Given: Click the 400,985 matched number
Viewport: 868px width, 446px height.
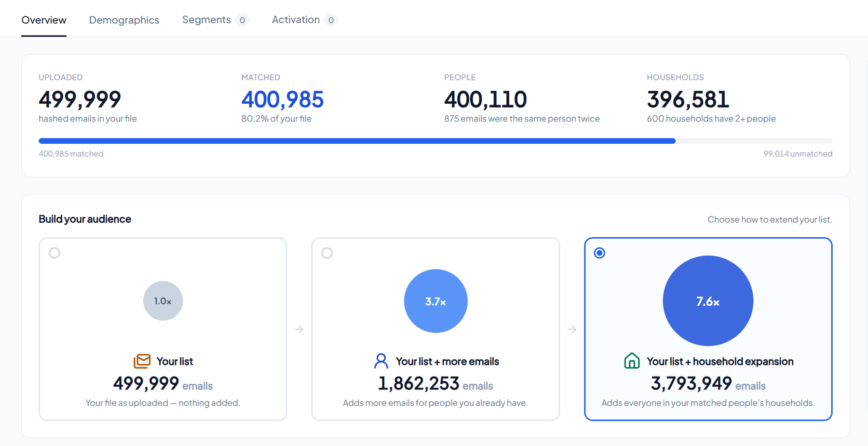Looking at the screenshot, I should (x=283, y=99).
